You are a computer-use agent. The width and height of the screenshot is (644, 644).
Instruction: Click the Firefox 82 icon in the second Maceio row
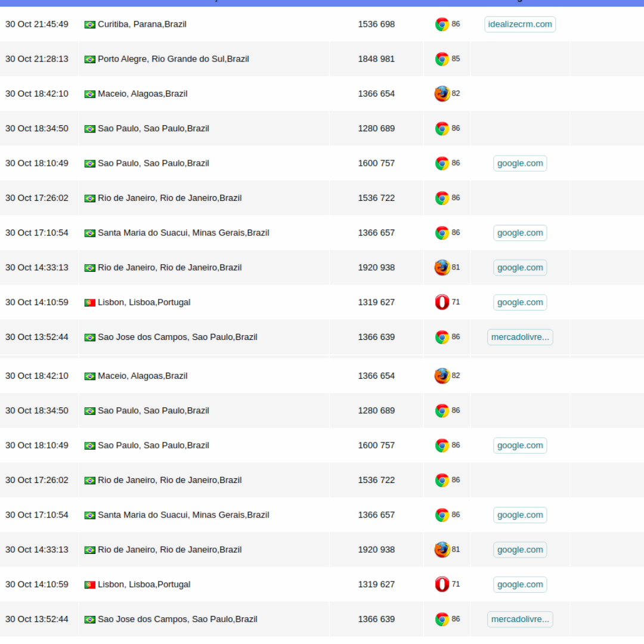[x=442, y=376]
